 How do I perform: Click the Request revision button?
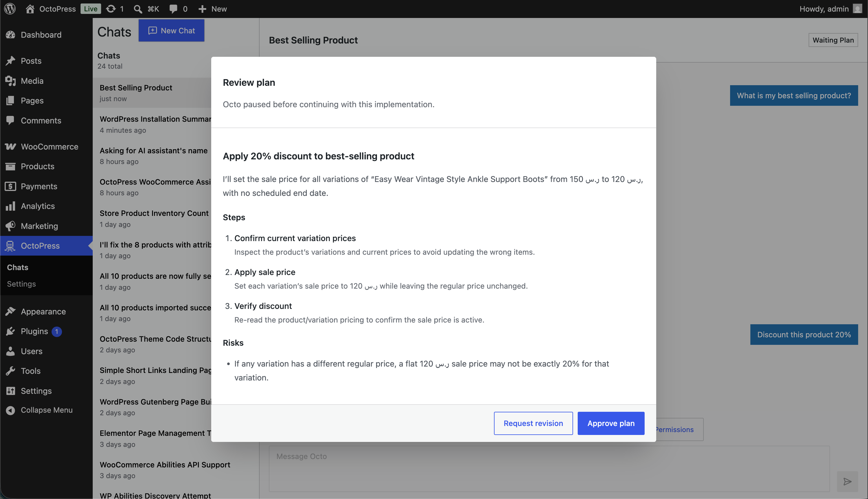(533, 423)
